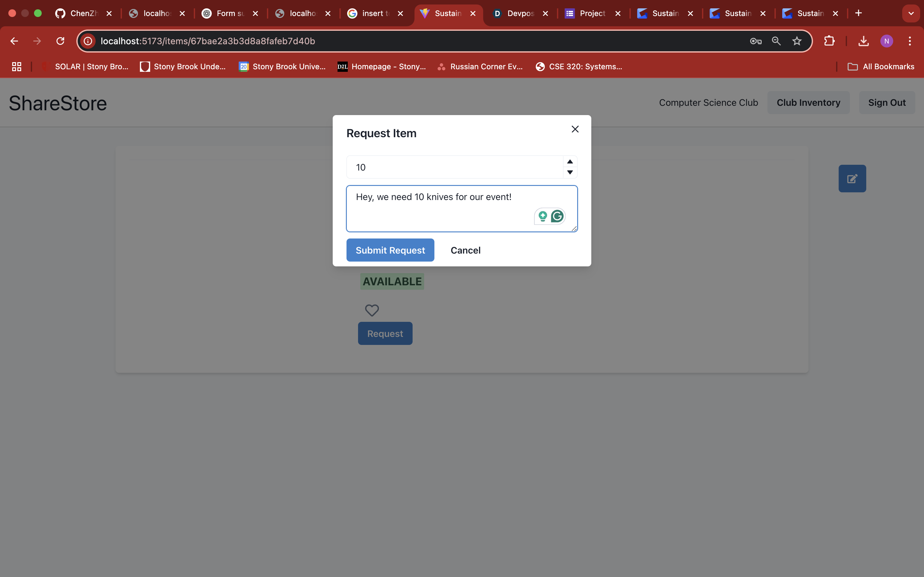
Task: Open the browser downloads icon
Action: click(x=863, y=41)
